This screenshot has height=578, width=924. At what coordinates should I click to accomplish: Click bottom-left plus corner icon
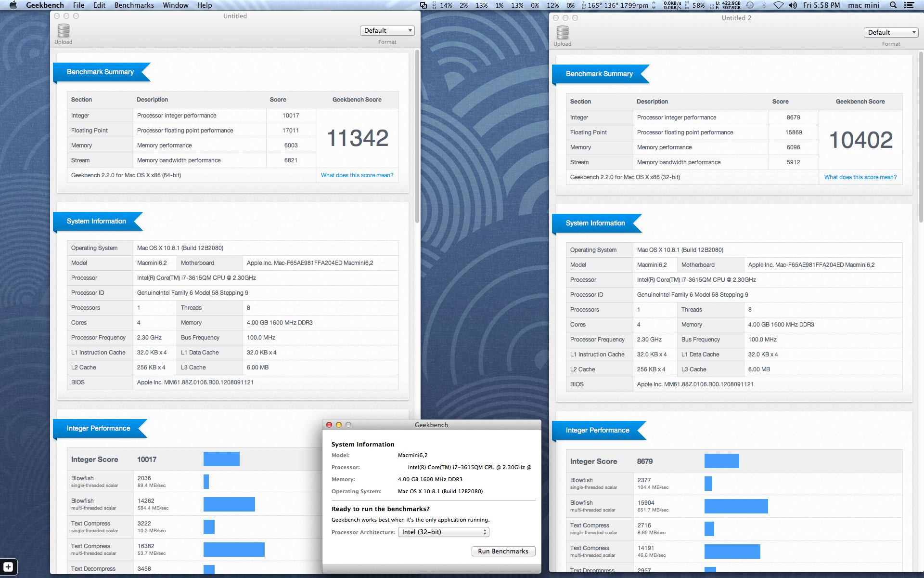click(x=8, y=567)
